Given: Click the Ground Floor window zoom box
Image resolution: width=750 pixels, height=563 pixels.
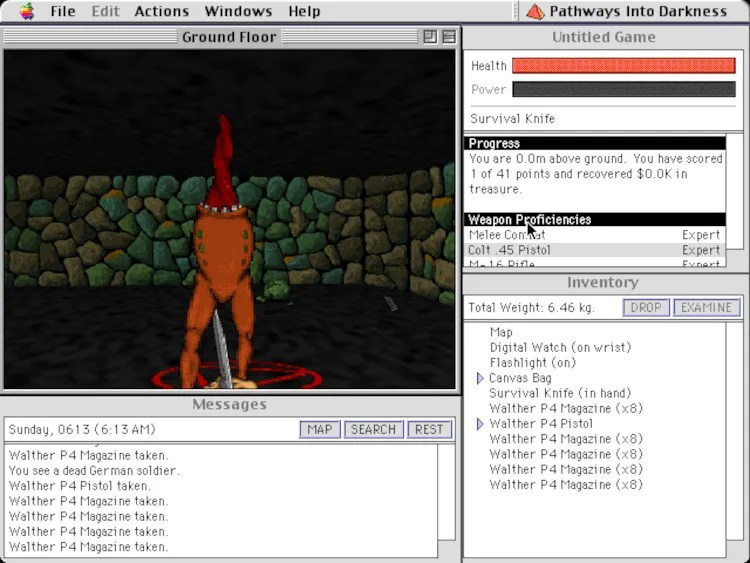Looking at the screenshot, I should click(430, 37).
